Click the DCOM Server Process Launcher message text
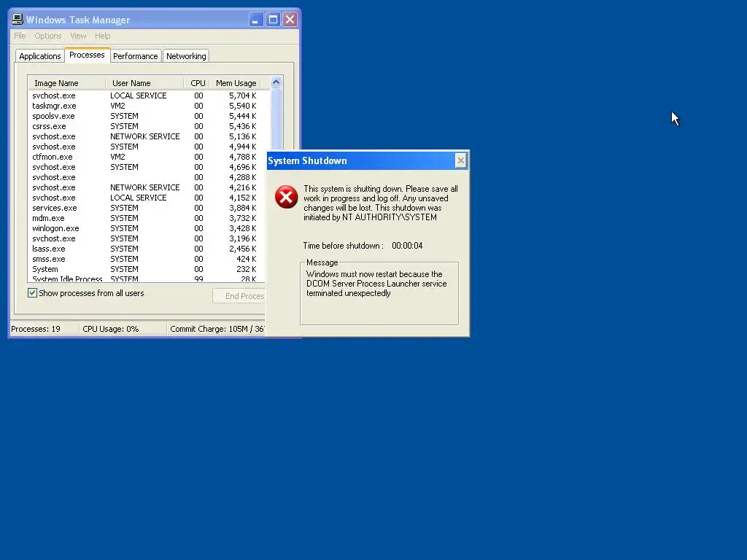This screenshot has height=560, width=747. tap(376, 284)
